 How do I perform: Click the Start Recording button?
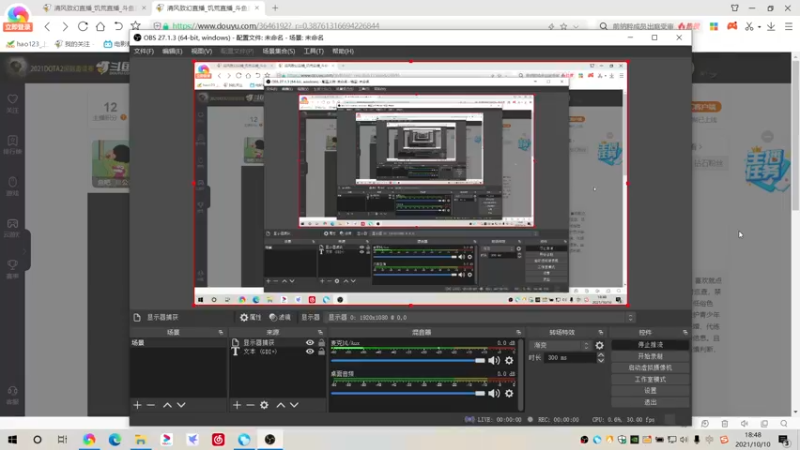[650, 356]
